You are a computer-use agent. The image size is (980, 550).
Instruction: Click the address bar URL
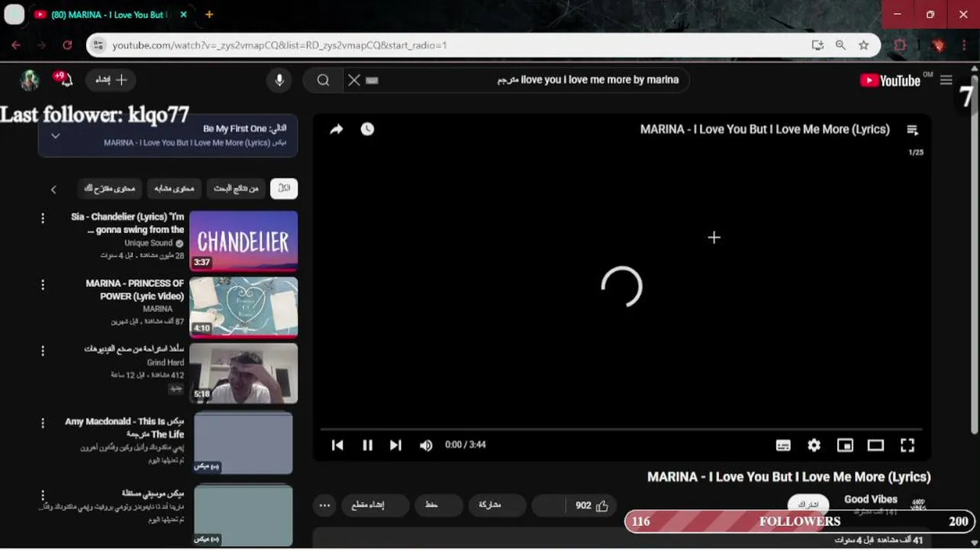tap(279, 45)
